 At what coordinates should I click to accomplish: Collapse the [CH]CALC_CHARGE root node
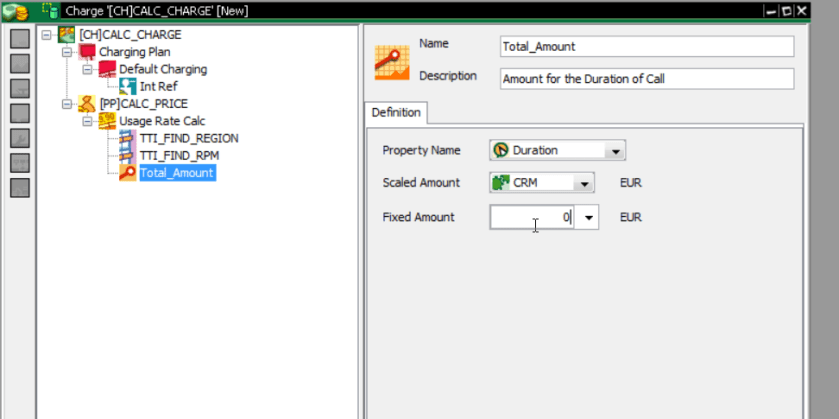47,35
